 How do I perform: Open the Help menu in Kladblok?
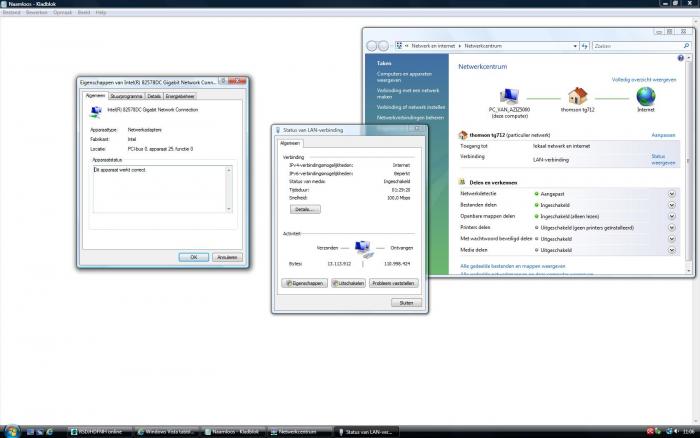[x=101, y=13]
